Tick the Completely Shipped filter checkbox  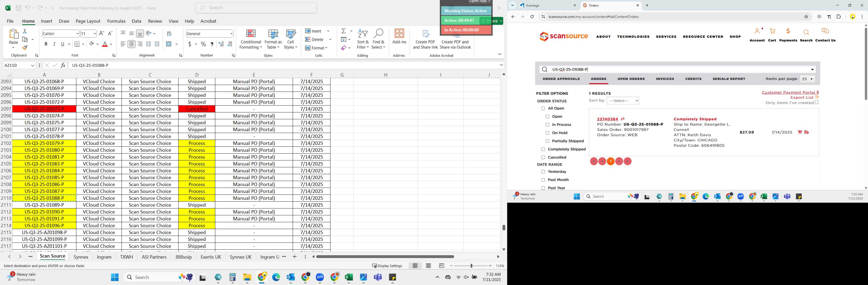(x=543, y=149)
